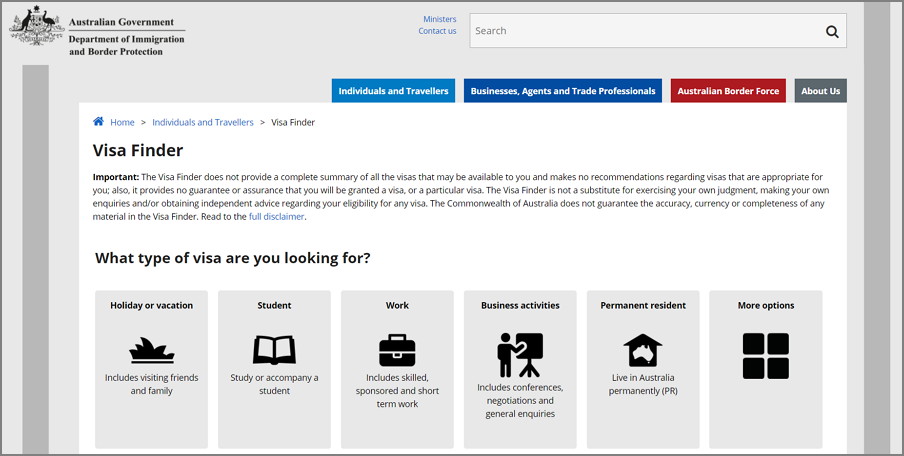Follow the Ministers link

pyautogui.click(x=440, y=19)
